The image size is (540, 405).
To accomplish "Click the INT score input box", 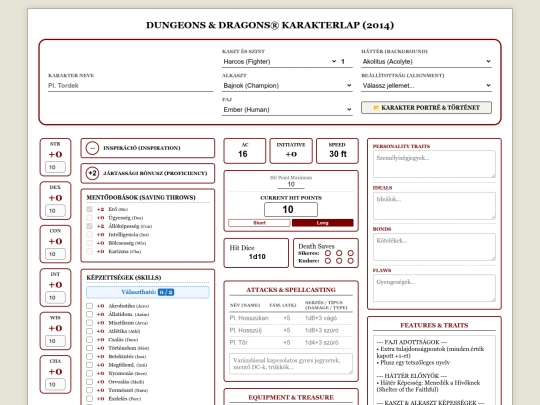I will point(55,297).
